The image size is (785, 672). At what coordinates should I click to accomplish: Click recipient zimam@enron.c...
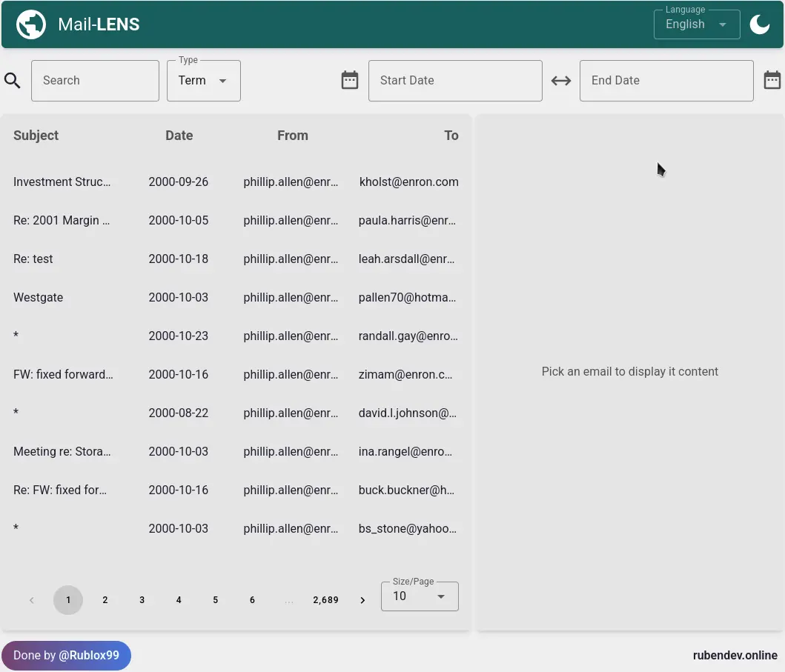[405, 375]
